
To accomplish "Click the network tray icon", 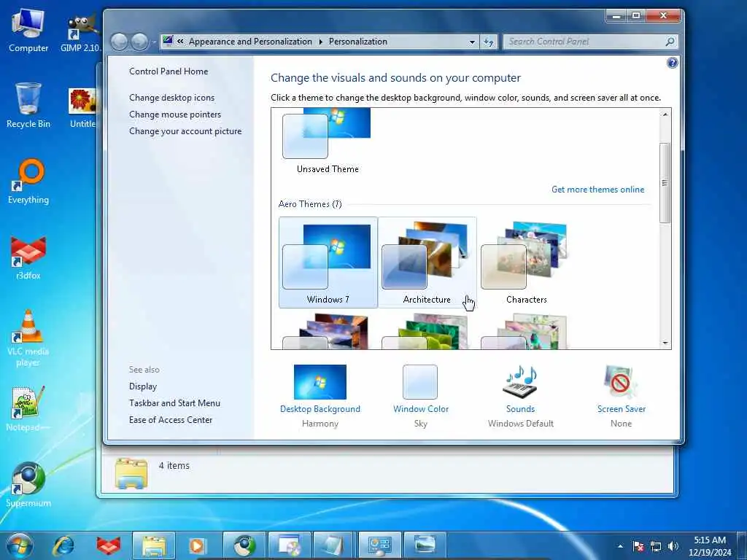I will (x=656, y=546).
